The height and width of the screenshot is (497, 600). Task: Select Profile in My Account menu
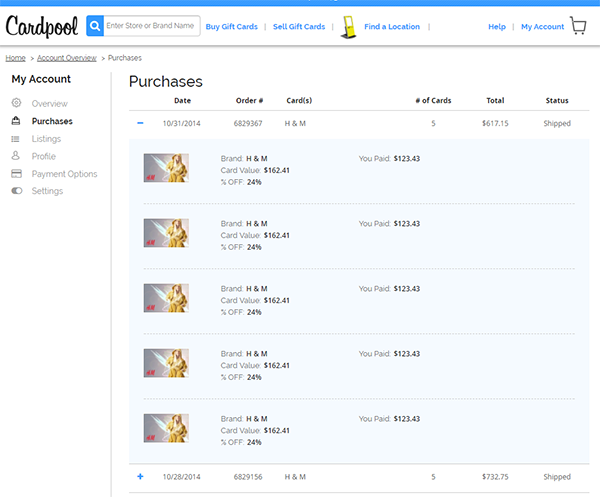coord(44,156)
